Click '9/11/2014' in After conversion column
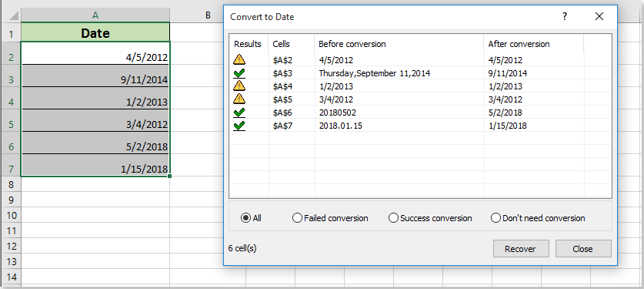 (508, 73)
